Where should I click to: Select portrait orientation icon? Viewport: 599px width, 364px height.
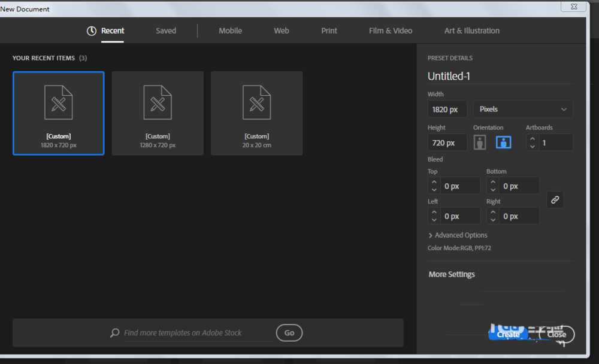click(480, 142)
